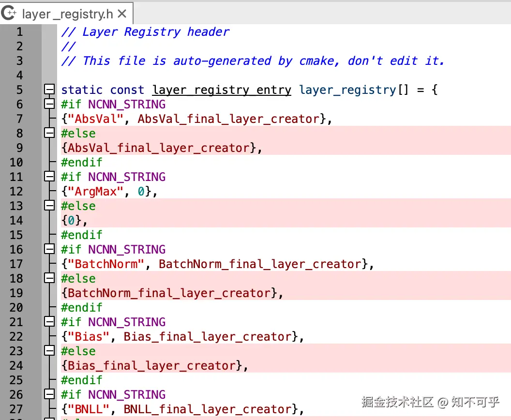
Task: Collapse the #if fold at line 26
Action: pos(49,394)
